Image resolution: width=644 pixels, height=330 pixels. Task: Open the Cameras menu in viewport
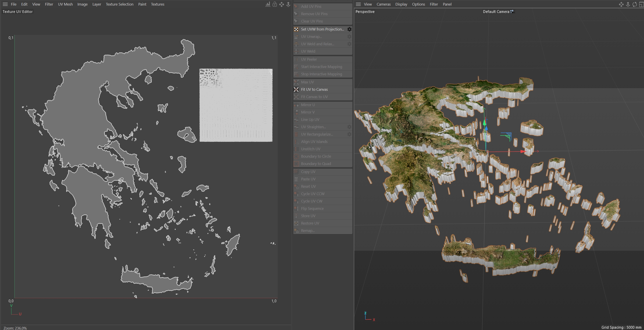coord(383,4)
